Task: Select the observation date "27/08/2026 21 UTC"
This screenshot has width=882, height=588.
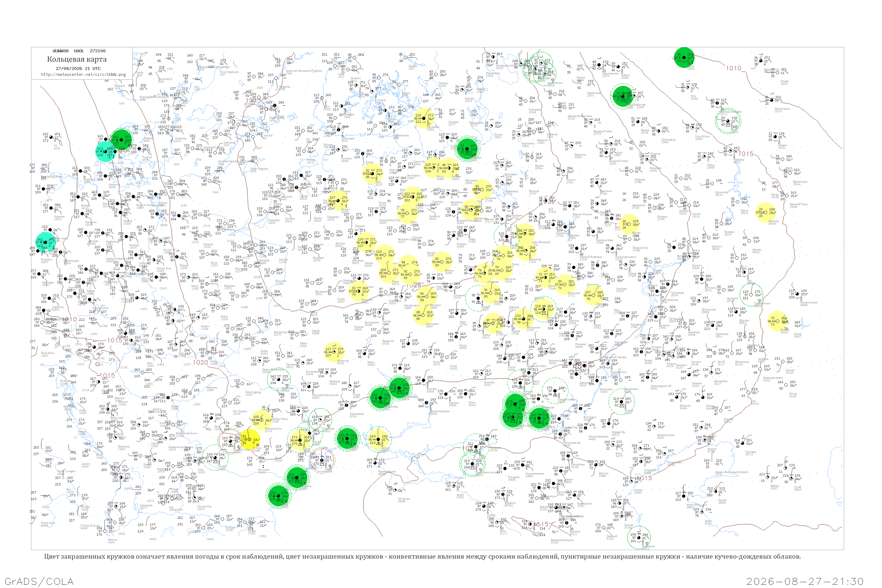Action: [x=78, y=69]
